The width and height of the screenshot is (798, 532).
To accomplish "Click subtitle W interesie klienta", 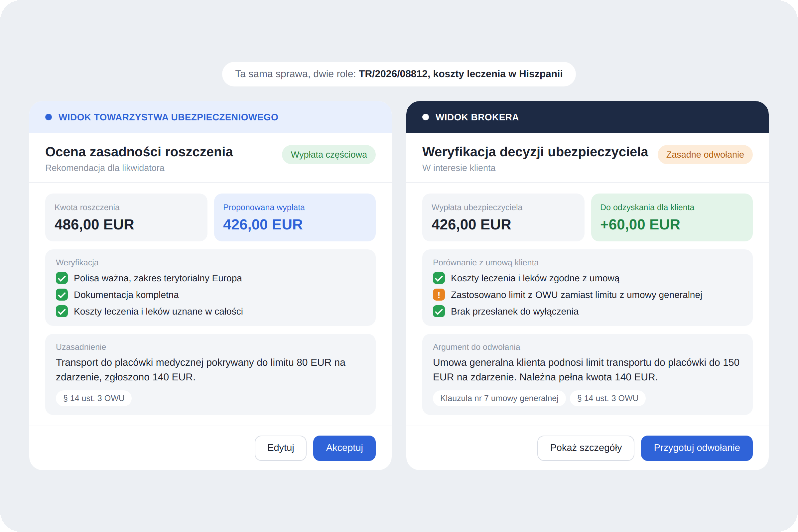I will click(x=459, y=168).
